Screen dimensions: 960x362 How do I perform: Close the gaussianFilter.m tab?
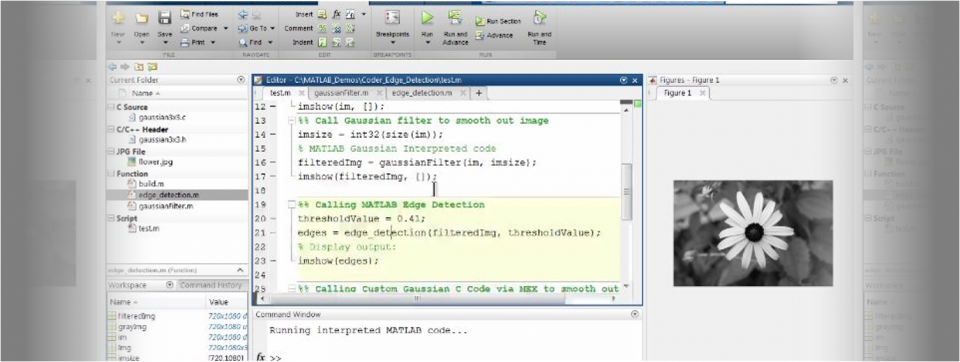tap(379, 93)
